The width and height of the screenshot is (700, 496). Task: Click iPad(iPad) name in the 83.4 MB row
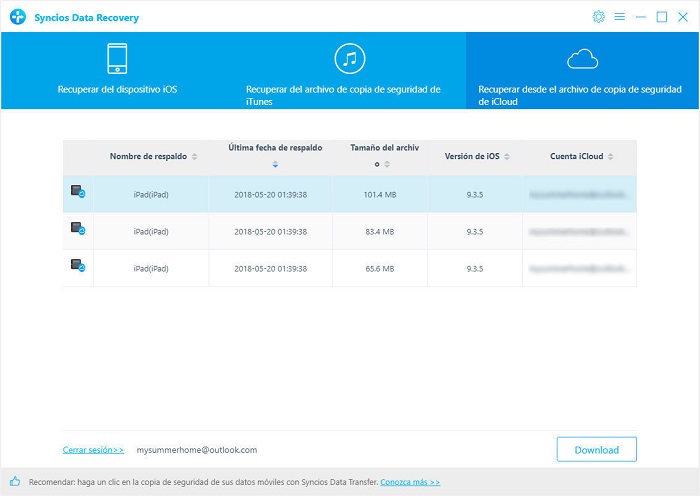click(x=151, y=232)
